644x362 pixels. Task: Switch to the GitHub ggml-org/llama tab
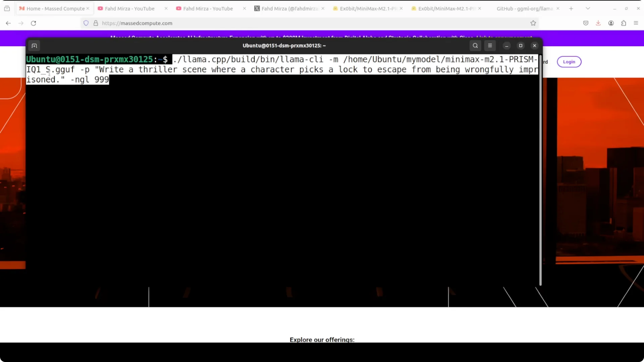point(524,8)
